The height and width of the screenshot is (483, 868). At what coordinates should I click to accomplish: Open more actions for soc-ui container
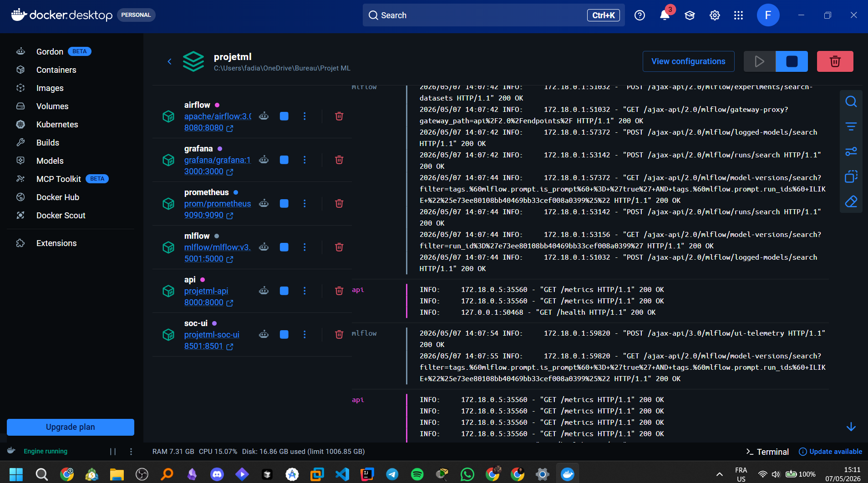coord(305,334)
